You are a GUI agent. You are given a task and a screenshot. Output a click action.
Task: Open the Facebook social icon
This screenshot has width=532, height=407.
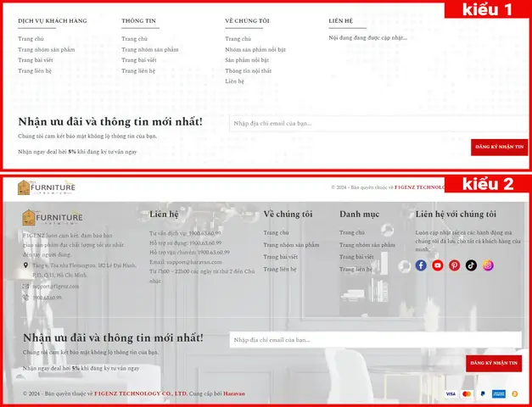coord(421,265)
